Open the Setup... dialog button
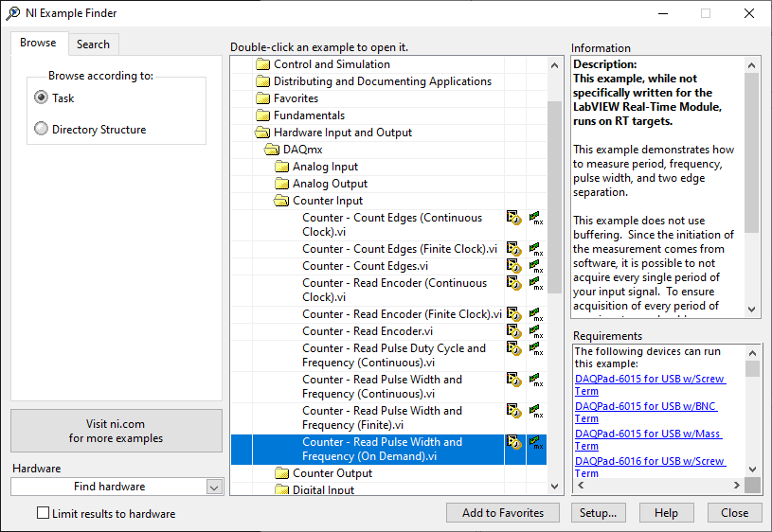 pos(599,513)
